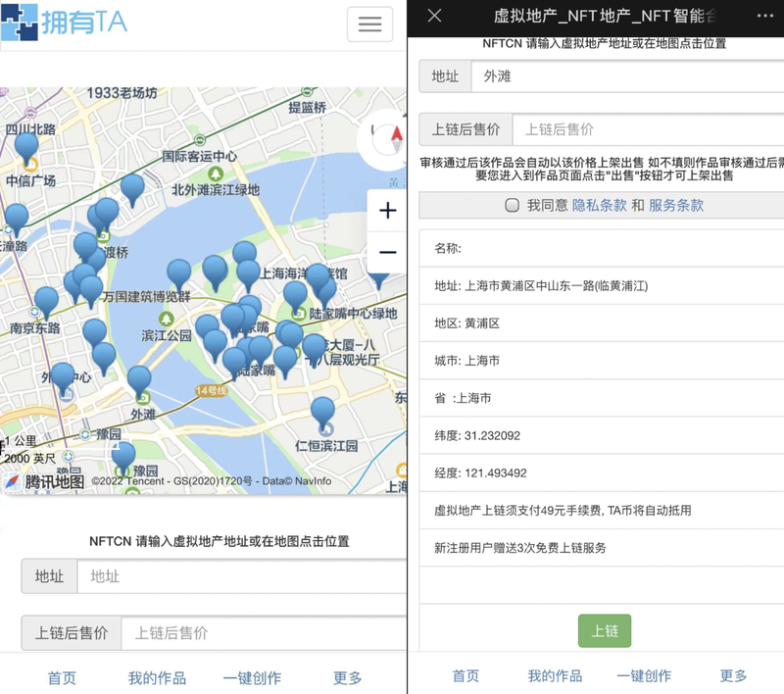
Task: Close the page with the X icon
Action: point(434,16)
